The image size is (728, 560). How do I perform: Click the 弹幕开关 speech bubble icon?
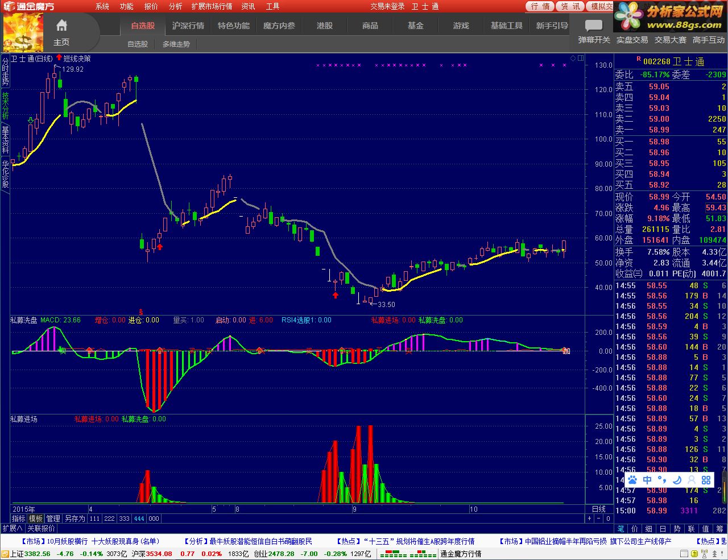[x=594, y=26]
